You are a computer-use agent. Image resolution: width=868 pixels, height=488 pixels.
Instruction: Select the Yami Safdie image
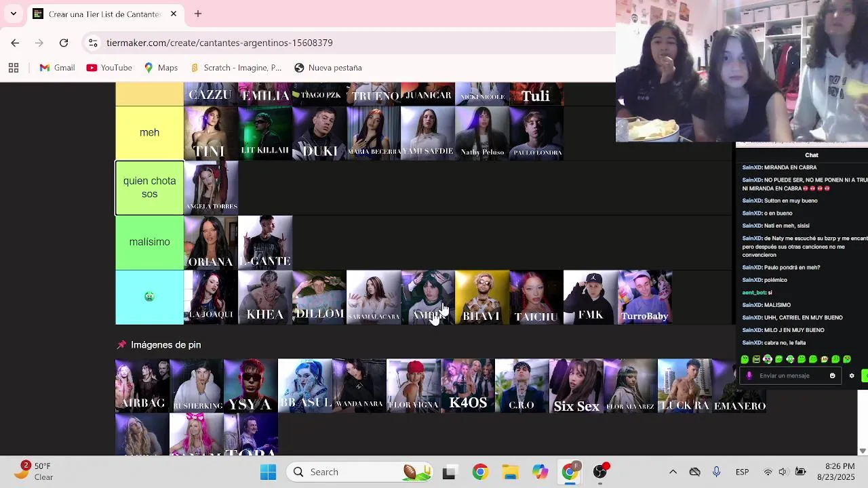point(428,133)
